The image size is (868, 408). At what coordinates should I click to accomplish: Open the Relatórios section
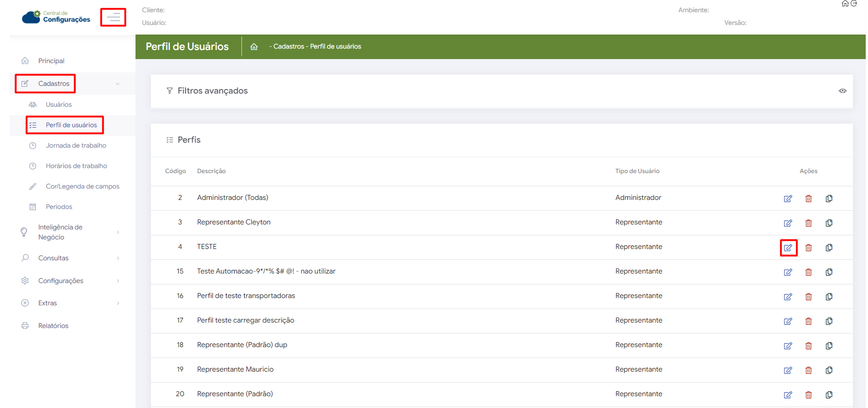pos(53,326)
